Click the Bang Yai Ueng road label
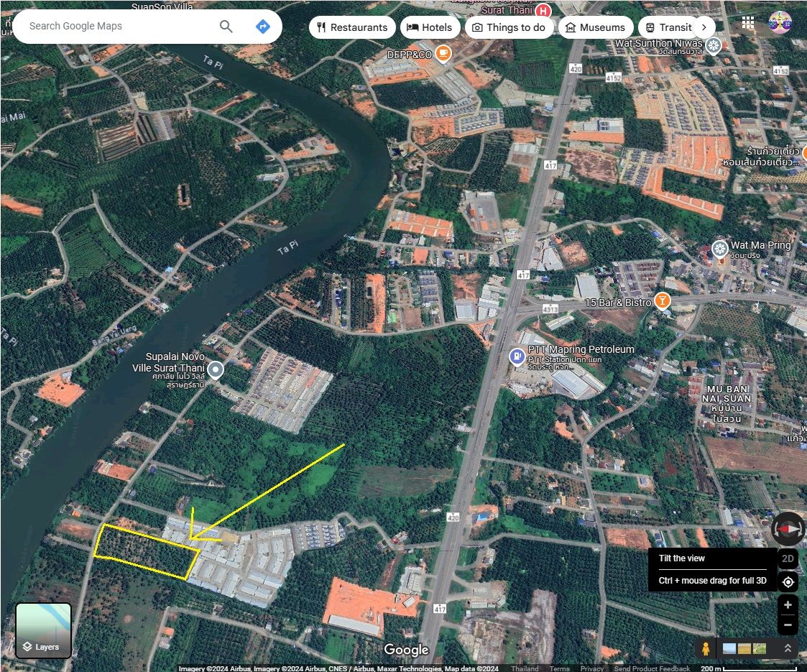This screenshot has height=672, width=807. (115, 335)
